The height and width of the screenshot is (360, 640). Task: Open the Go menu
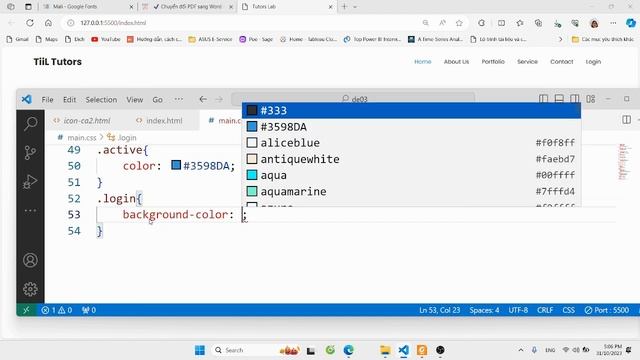pos(158,100)
